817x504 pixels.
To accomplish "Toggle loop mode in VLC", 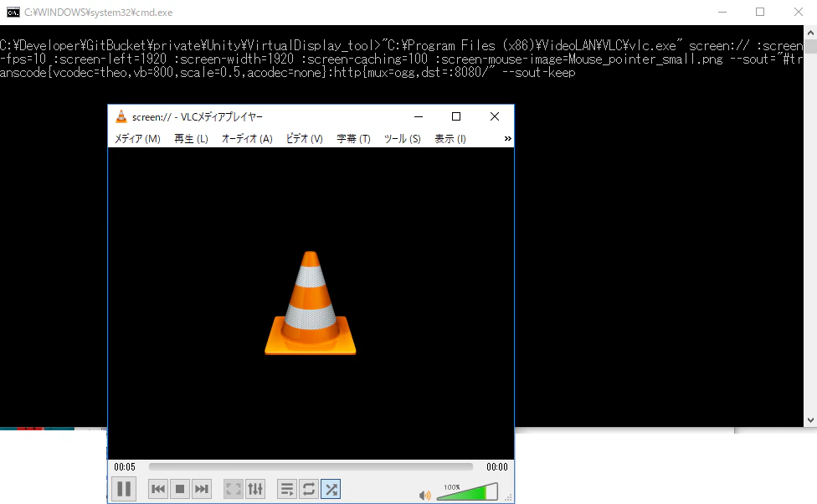I will tap(308, 489).
